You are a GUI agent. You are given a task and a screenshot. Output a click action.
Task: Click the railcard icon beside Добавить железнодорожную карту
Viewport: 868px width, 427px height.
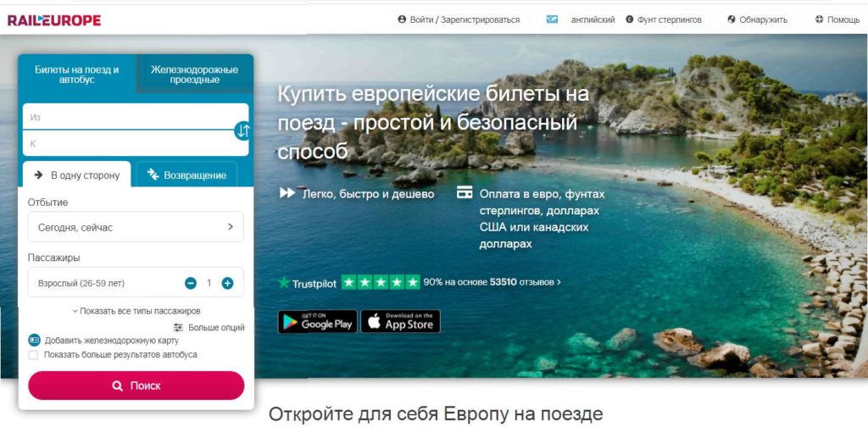point(34,341)
